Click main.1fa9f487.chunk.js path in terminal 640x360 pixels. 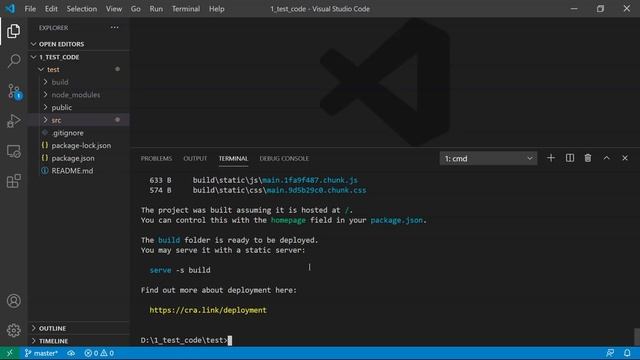[310, 180]
